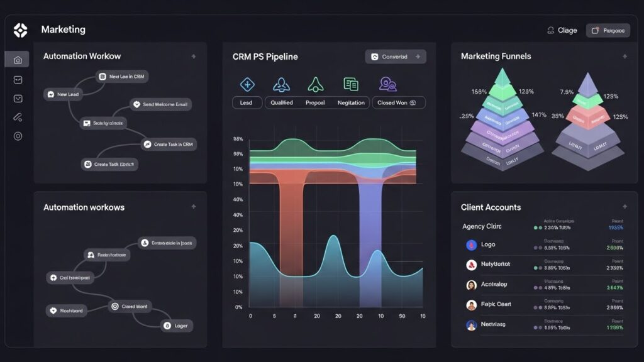
Task: Open the inbox icon in the left sidebar
Action: (x=18, y=79)
